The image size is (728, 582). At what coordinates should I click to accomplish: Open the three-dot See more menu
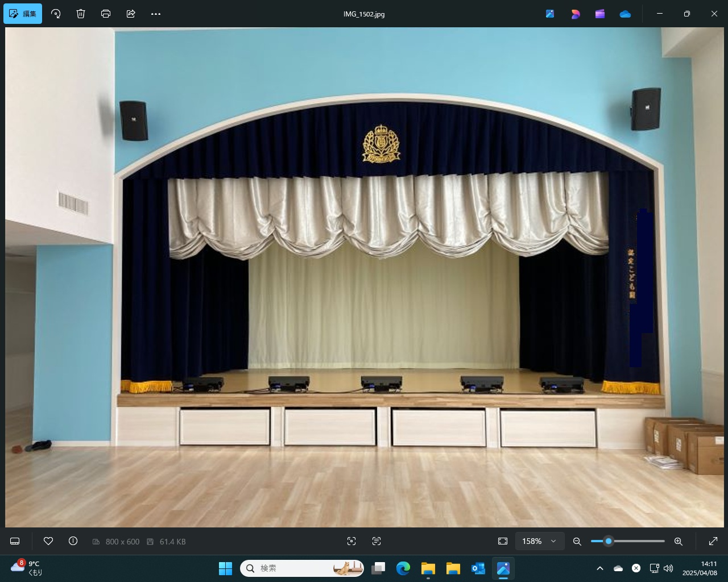tap(156, 14)
